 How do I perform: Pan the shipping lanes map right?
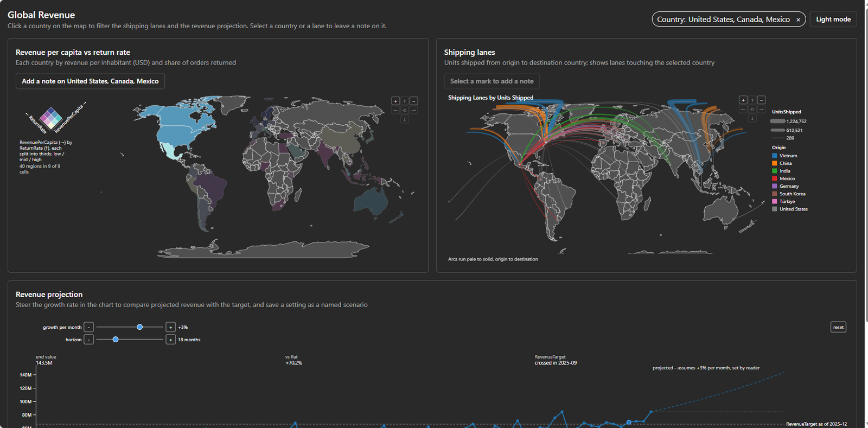[762, 109]
